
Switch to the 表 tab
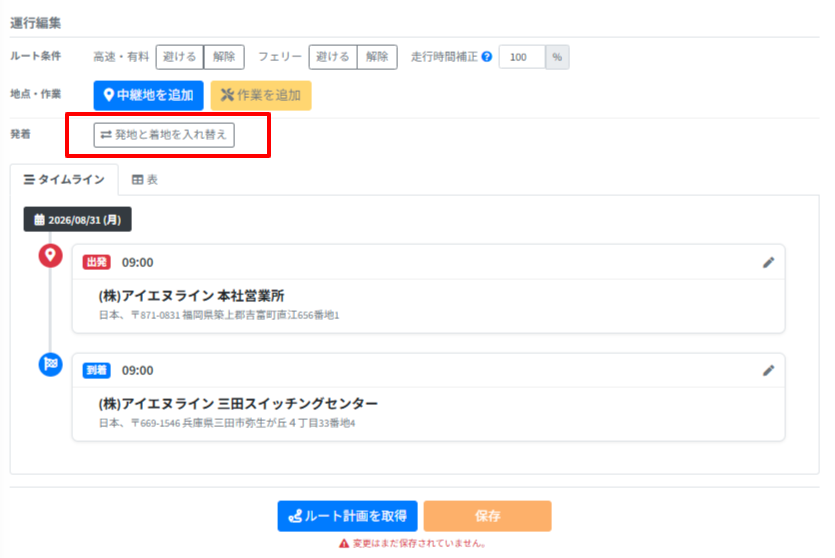click(145, 179)
